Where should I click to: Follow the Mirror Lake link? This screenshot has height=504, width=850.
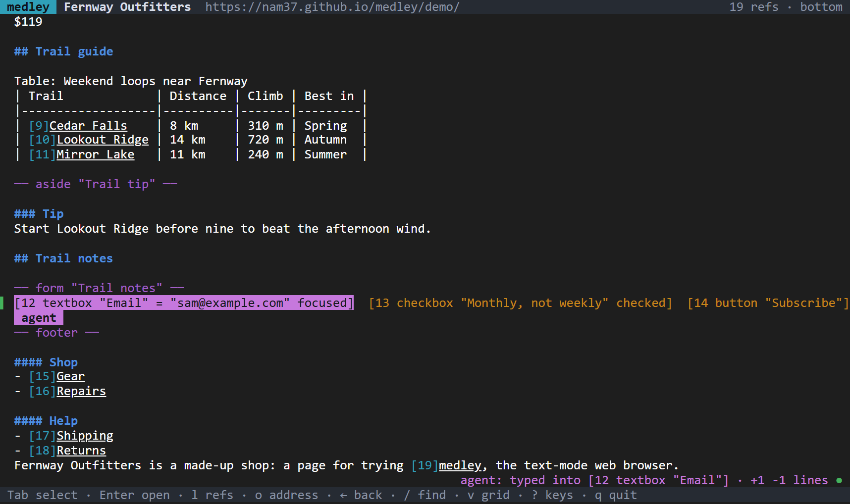(x=96, y=154)
